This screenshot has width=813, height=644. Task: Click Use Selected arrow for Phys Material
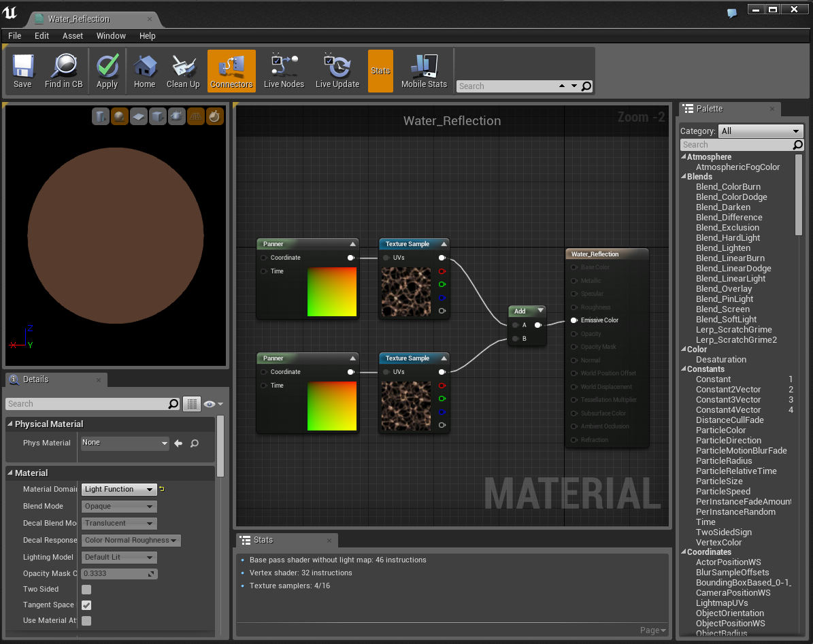point(178,443)
